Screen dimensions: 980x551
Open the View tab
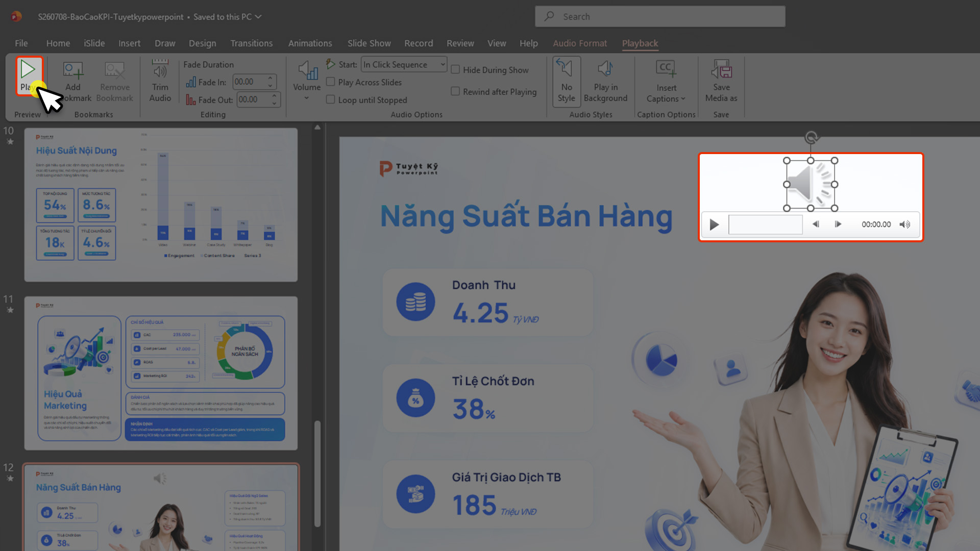click(x=497, y=43)
